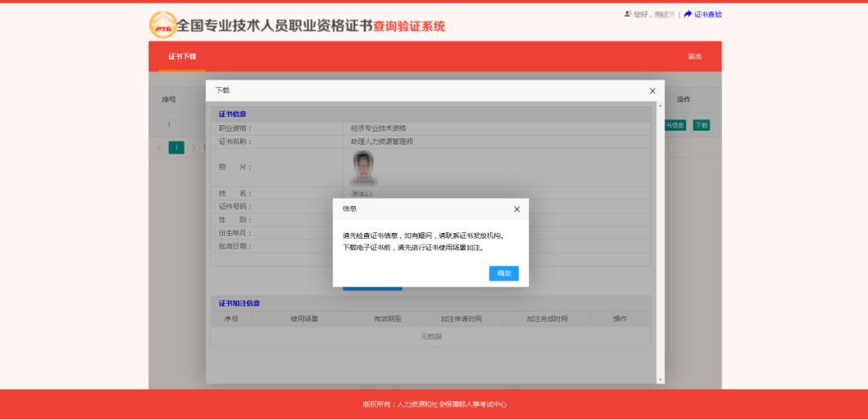Switch to the 证书下载 tab

(x=182, y=57)
